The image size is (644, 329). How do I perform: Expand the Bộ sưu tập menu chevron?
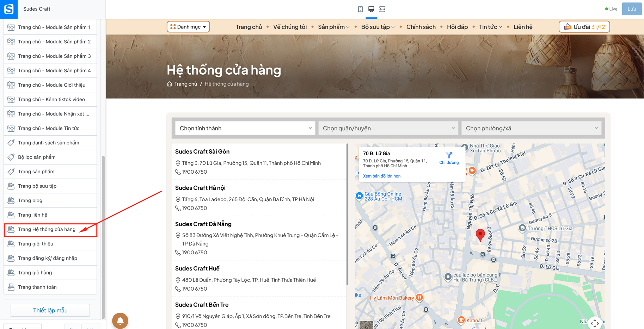coord(393,27)
